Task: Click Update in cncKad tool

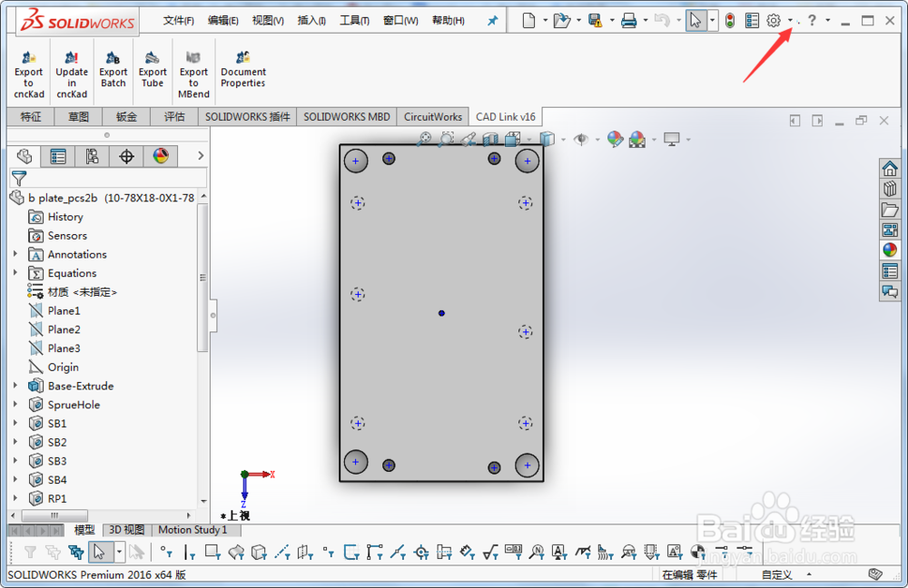Action: pyautogui.click(x=72, y=74)
